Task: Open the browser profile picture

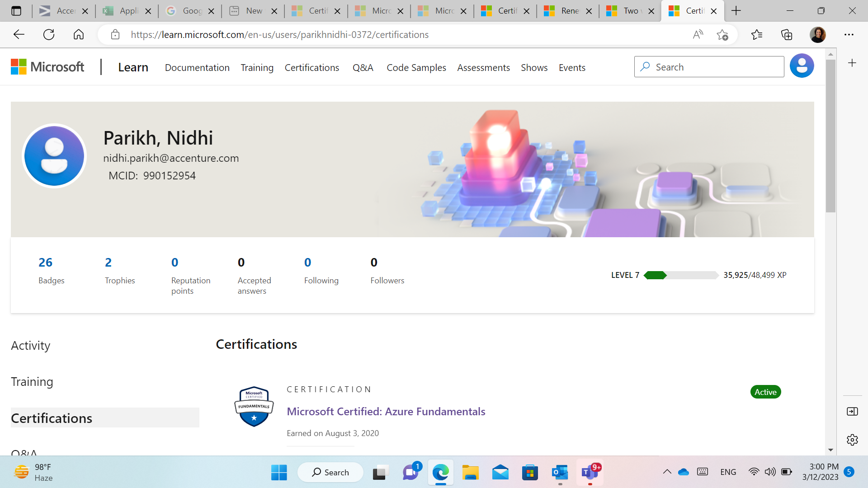Action: click(818, 34)
